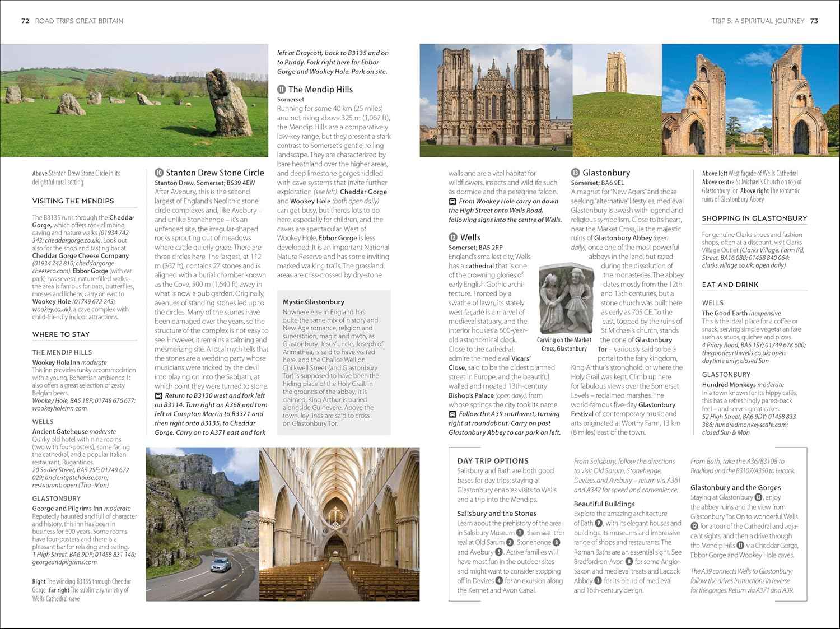Select the 'Somerset; BA5 2RP' address line

pyautogui.click(x=475, y=247)
